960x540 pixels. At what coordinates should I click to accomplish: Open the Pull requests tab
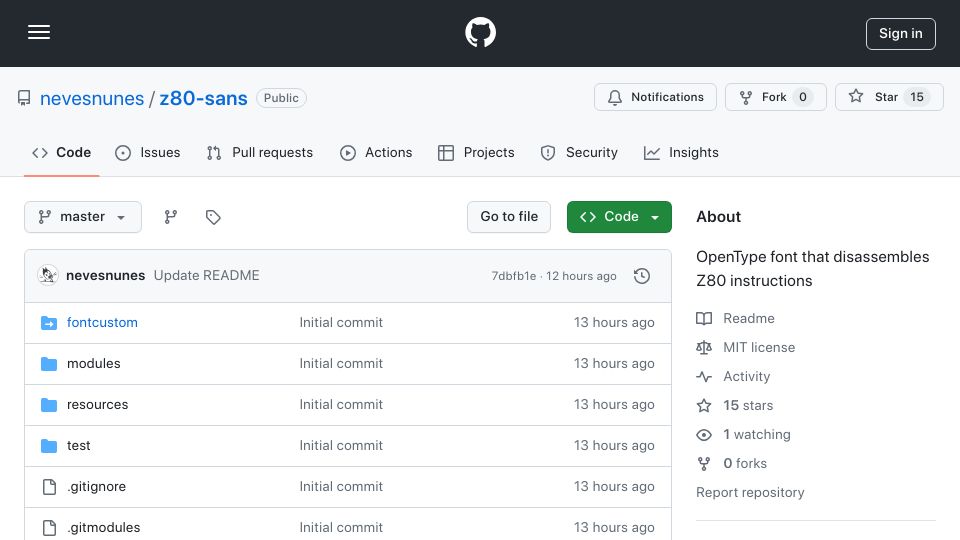tap(260, 152)
